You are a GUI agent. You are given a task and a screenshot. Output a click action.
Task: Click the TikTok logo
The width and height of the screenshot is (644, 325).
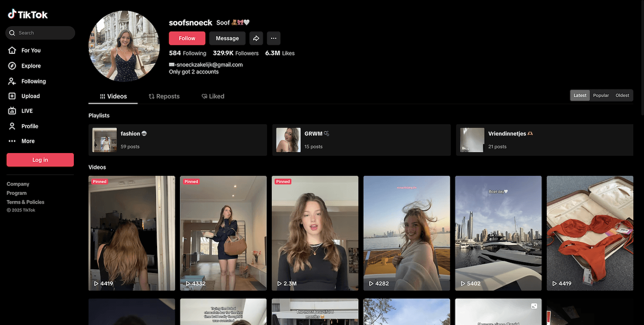(x=28, y=14)
